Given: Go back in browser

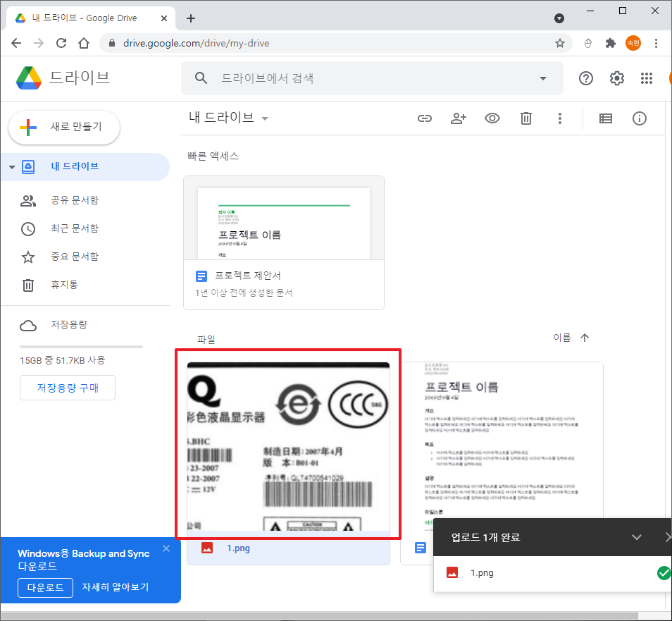Looking at the screenshot, I should pyautogui.click(x=16, y=43).
